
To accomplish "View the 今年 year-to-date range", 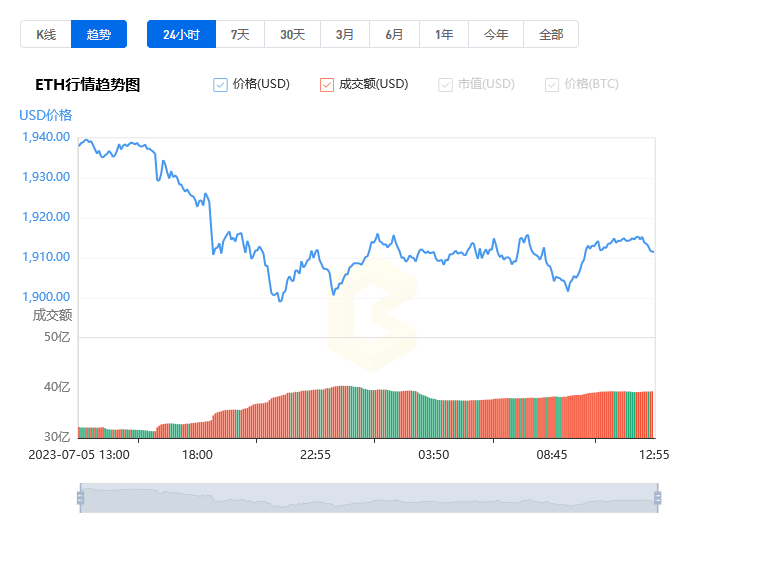I will [x=496, y=34].
